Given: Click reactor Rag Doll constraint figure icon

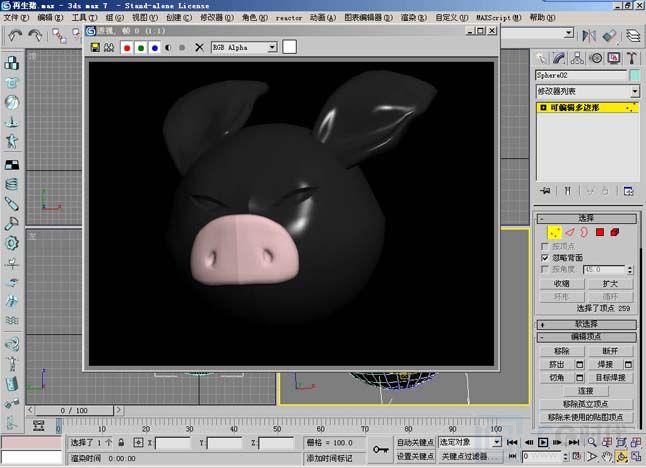Looking at the screenshot, I should tap(12, 363).
